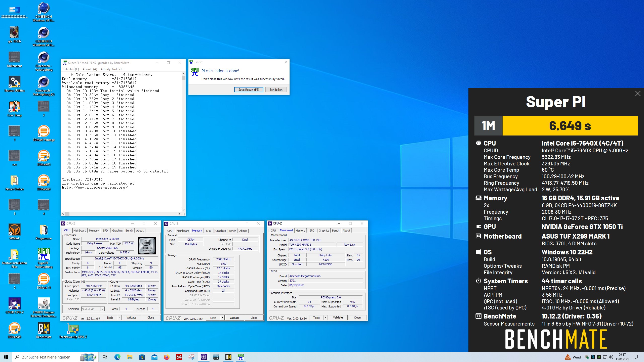Click the DRAM Frequency value 2008.3 MHz
The height and width of the screenshot is (362, 644).
pyautogui.click(x=223, y=259)
